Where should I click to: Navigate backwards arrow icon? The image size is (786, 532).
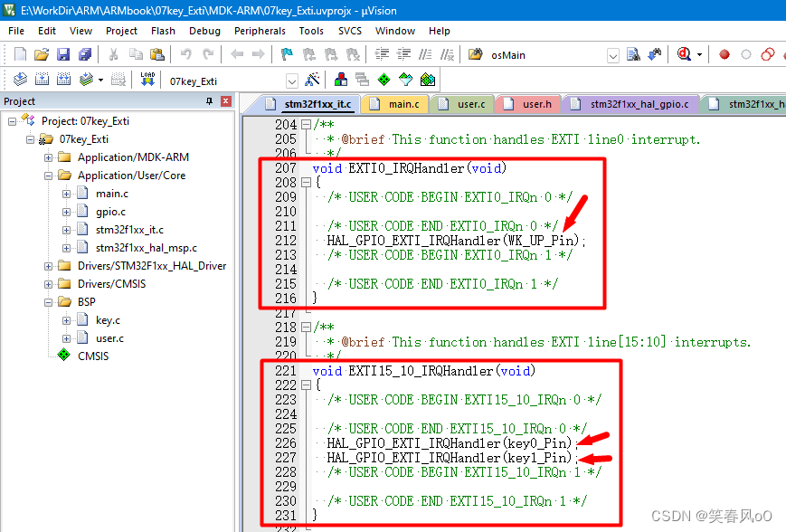pyautogui.click(x=237, y=54)
